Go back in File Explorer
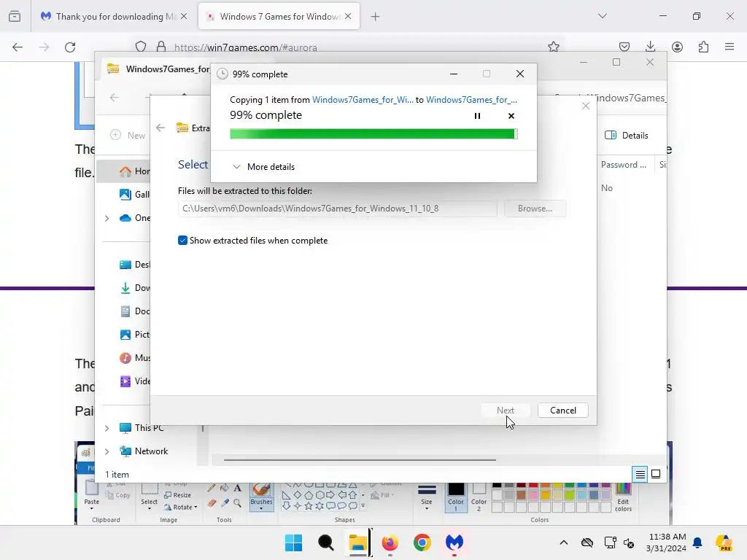The height and width of the screenshot is (560, 747). tap(115, 98)
